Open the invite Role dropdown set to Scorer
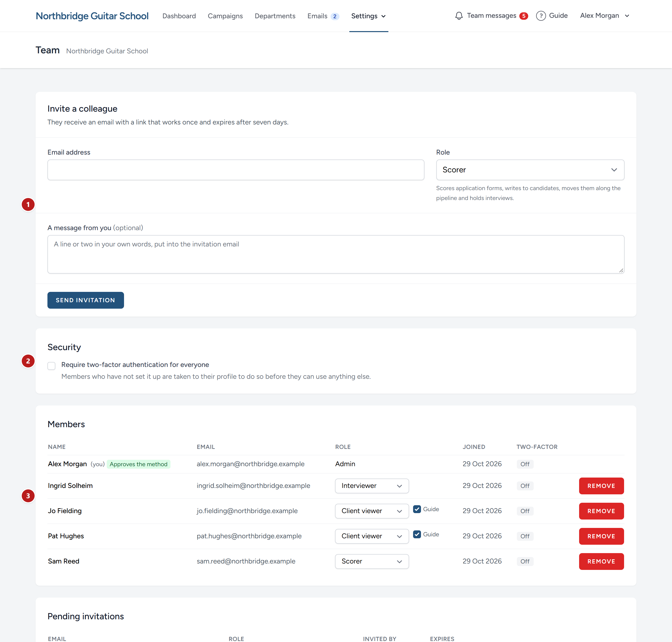This screenshot has width=672, height=642. 530,170
